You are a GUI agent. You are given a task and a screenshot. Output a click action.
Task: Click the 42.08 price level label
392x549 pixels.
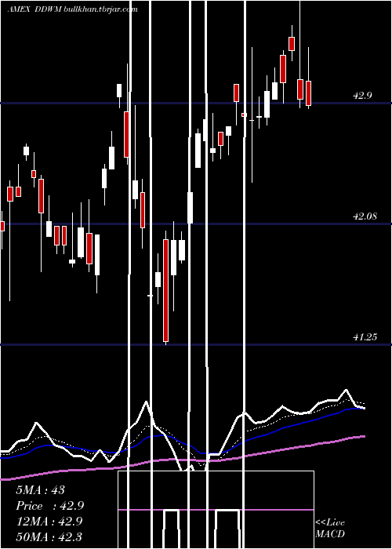click(x=365, y=216)
